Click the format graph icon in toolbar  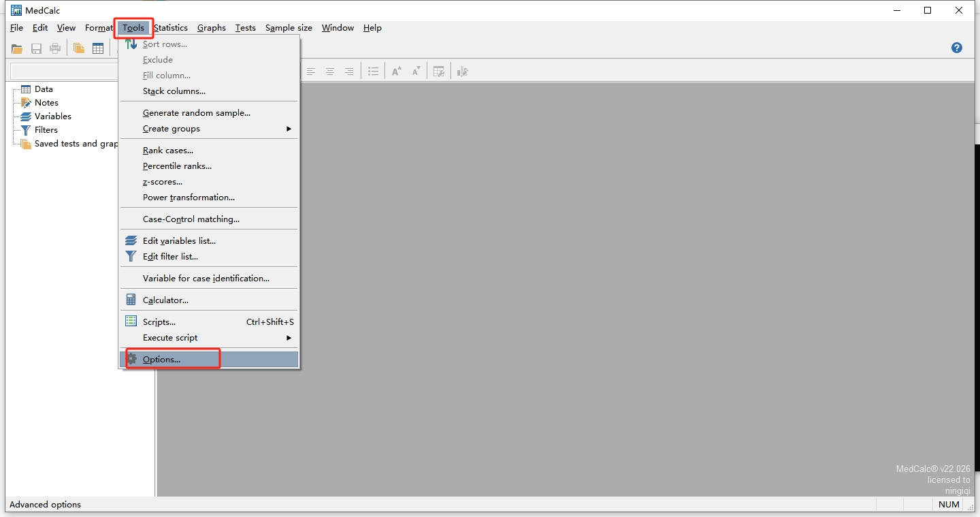[x=463, y=72]
